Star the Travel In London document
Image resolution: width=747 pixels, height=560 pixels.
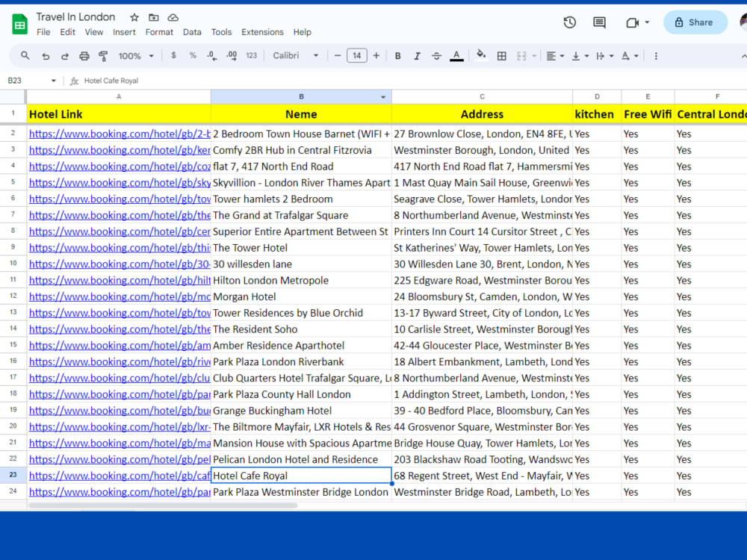coord(134,18)
